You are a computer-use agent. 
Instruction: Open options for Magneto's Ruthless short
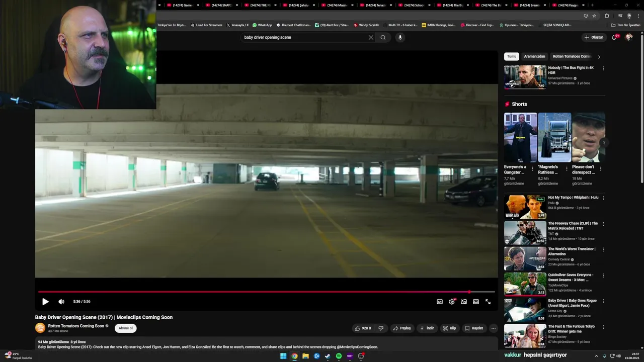pyautogui.click(x=567, y=168)
